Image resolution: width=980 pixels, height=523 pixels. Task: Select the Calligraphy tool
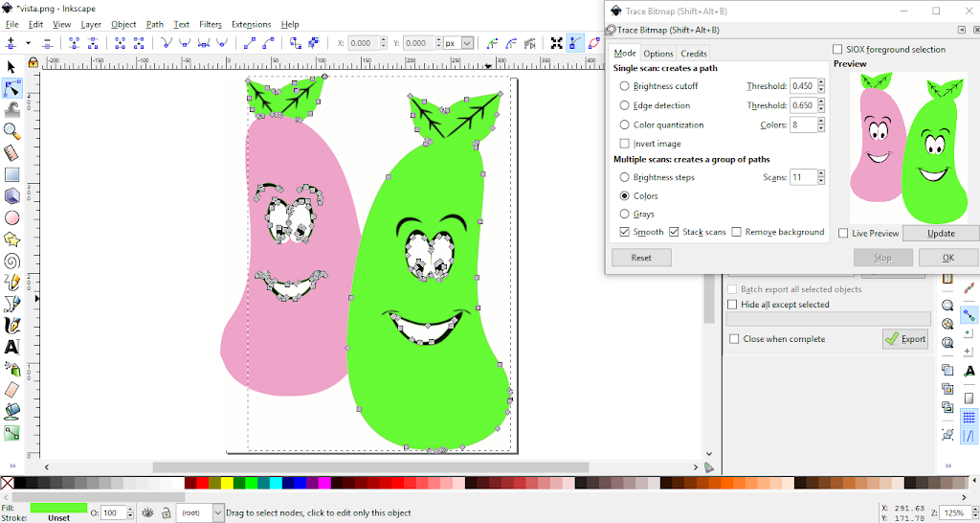[x=11, y=326]
